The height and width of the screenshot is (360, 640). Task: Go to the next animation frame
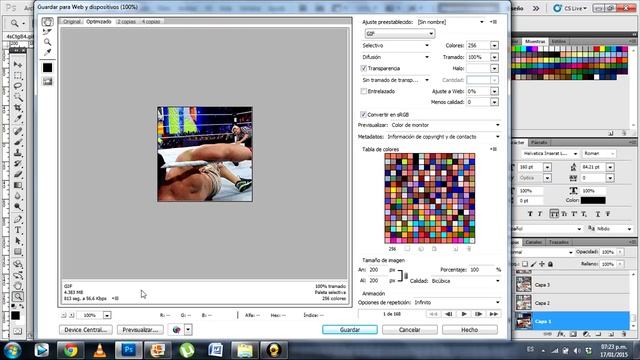[479, 314]
